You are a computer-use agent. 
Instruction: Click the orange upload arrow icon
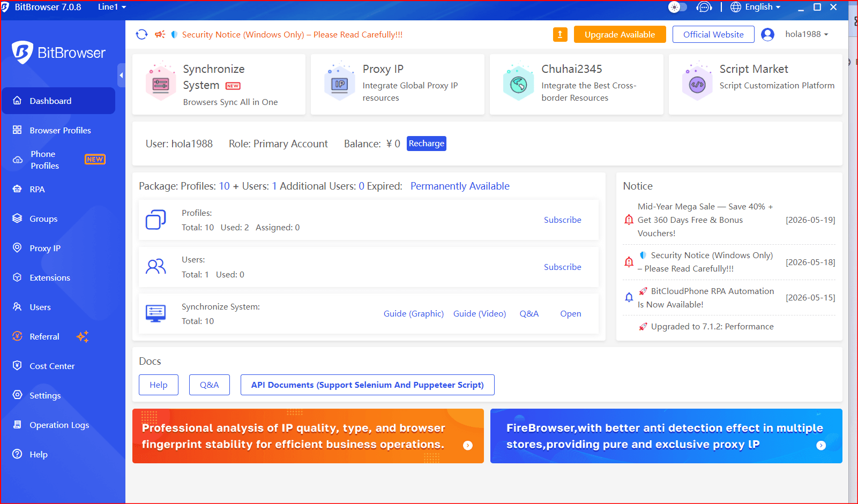(560, 34)
